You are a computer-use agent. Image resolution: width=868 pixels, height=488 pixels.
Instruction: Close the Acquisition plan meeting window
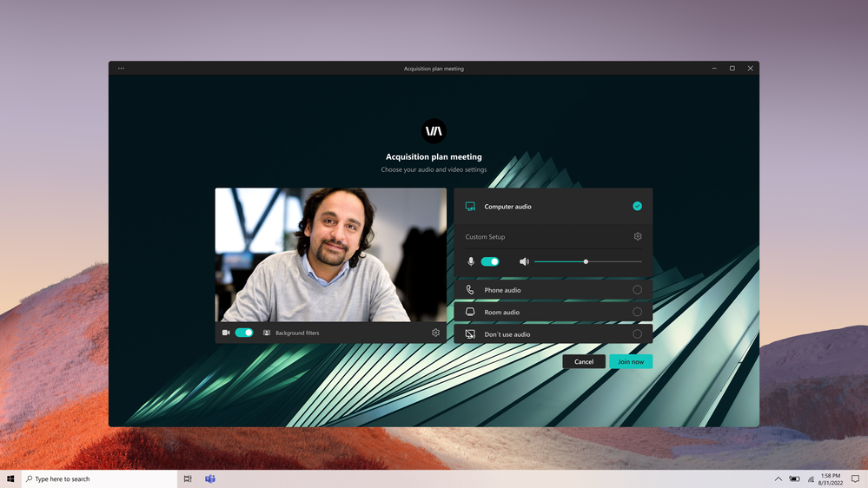coord(750,68)
